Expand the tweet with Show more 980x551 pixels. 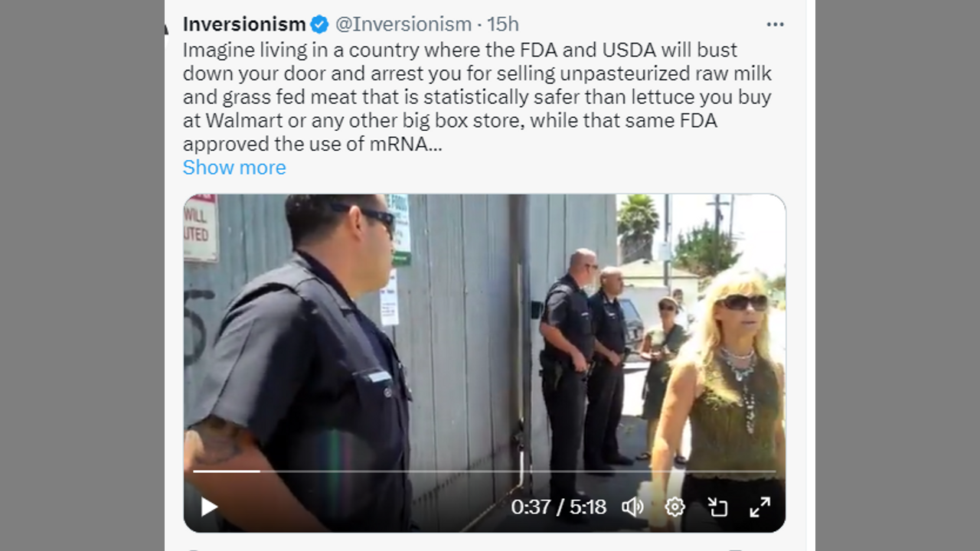(x=234, y=167)
